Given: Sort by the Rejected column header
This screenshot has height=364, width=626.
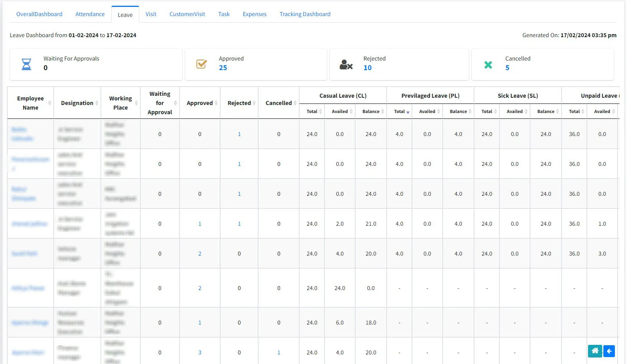Looking at the screenshot, I should click(x=254, y=103).
